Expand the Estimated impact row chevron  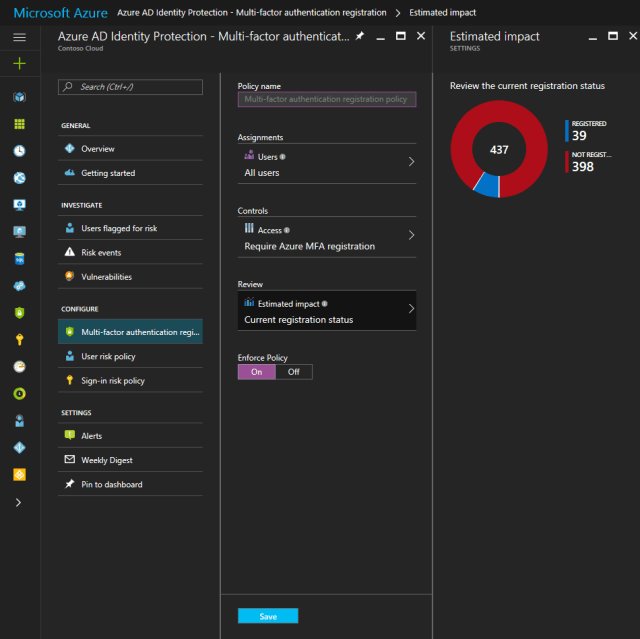411,308
